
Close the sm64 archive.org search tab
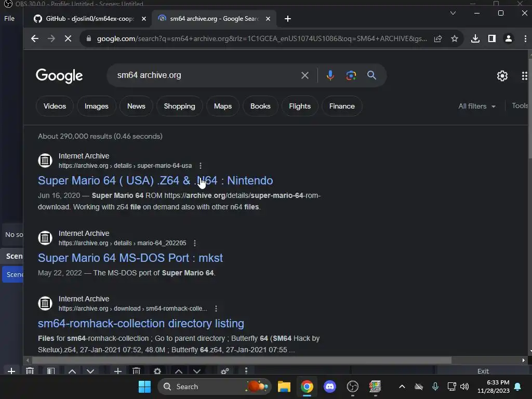pos(268,19)
